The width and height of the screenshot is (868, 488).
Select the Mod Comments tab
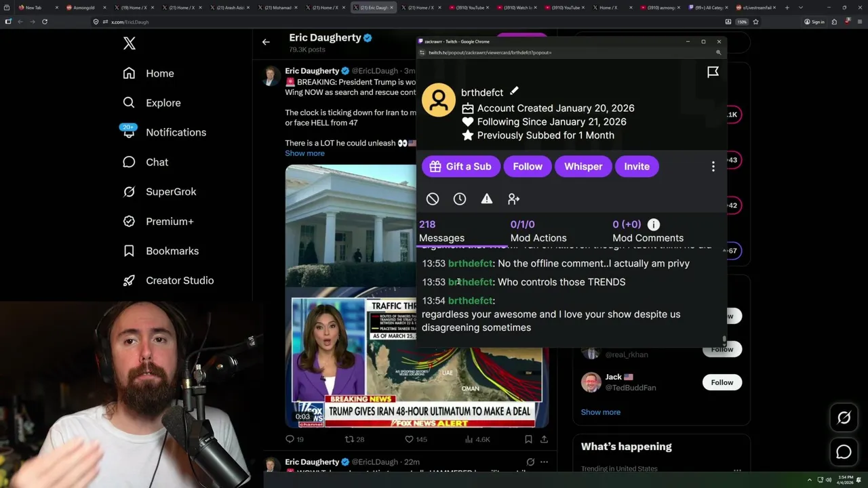(x=648, y=231)
